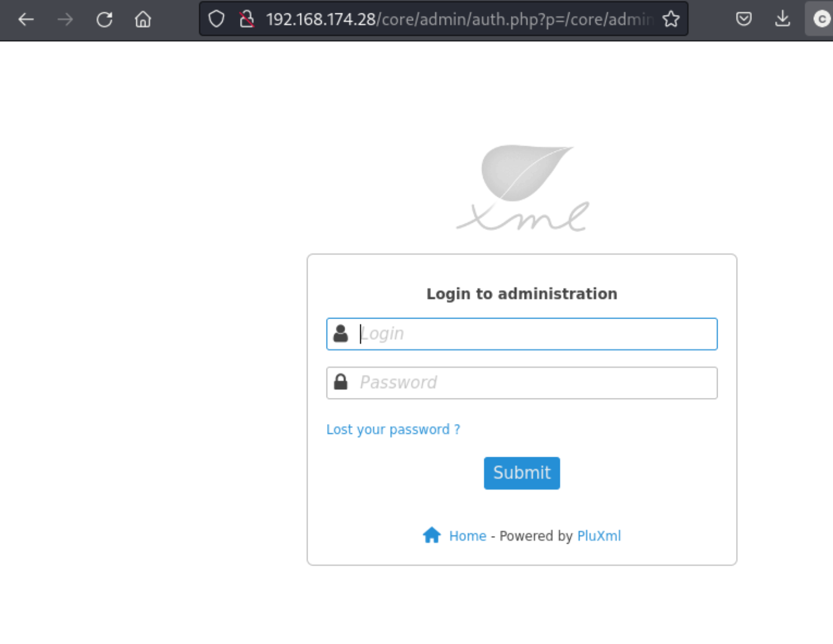Image resolution: width=833 pixels, height=644 pixels.
Task: Open the Home link below the form
Action: click(x=468, y=536)
